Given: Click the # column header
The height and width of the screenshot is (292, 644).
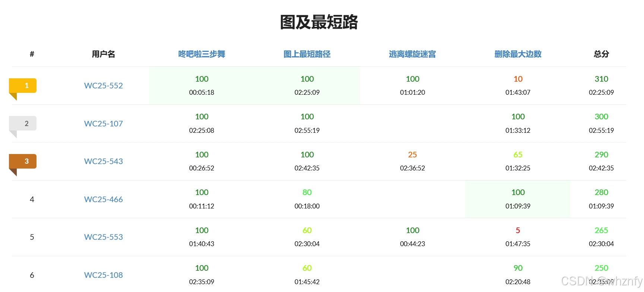Looking at the screenshot, I should coord(32,54).
